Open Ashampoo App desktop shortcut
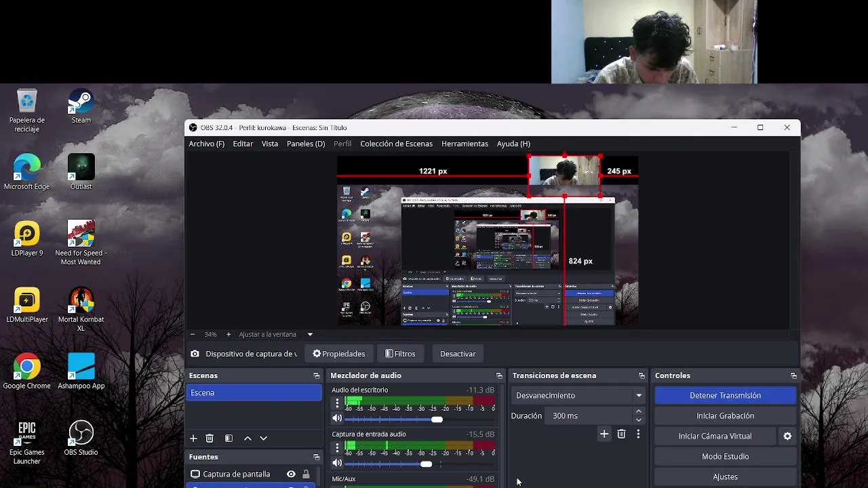Image resolution: width=868 pixels, height=488 pixels. tap(81, 372)
